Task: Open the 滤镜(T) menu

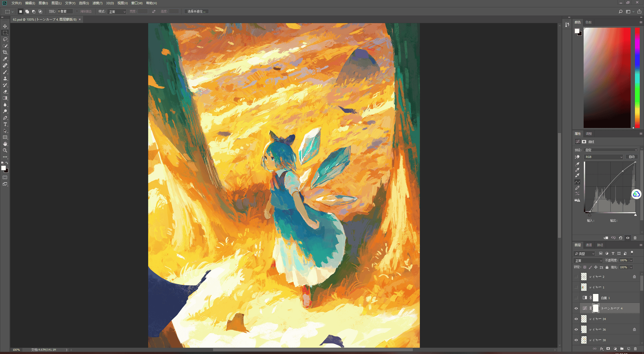Action: (x=97, y=3)
